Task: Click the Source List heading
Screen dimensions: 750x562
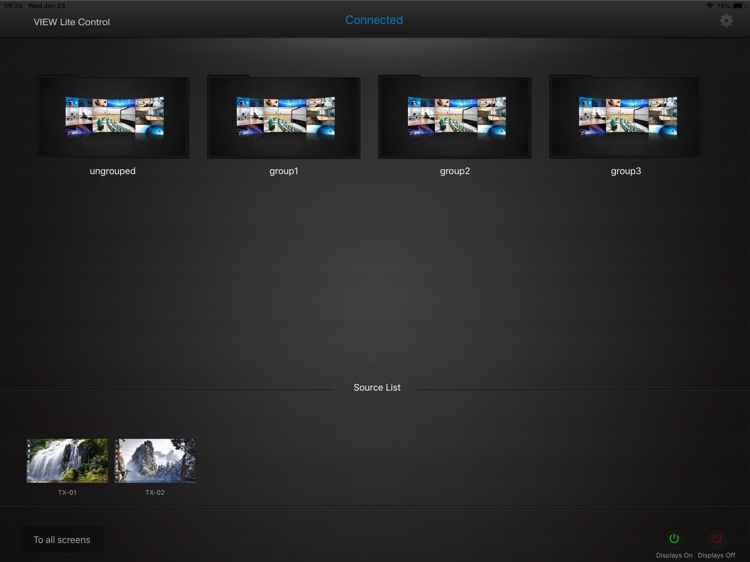Action: pyautogui.click(x=377, y=387)
